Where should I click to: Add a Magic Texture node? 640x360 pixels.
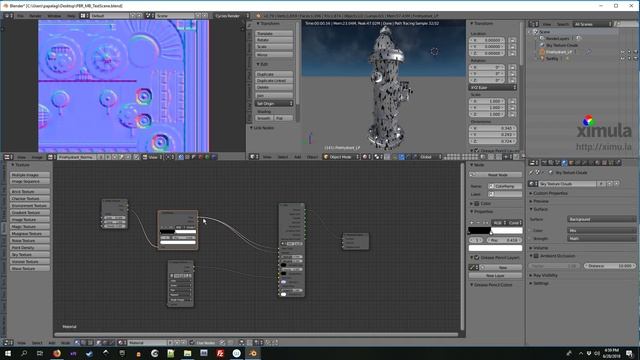coord(30,226)
